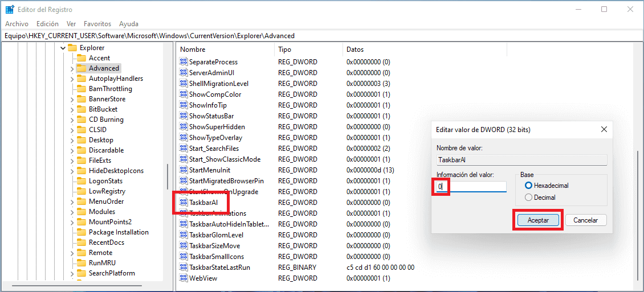This screenshot has width=644, height=292.
Task: Open the Ver menu
Action: (x=71, y=24)
